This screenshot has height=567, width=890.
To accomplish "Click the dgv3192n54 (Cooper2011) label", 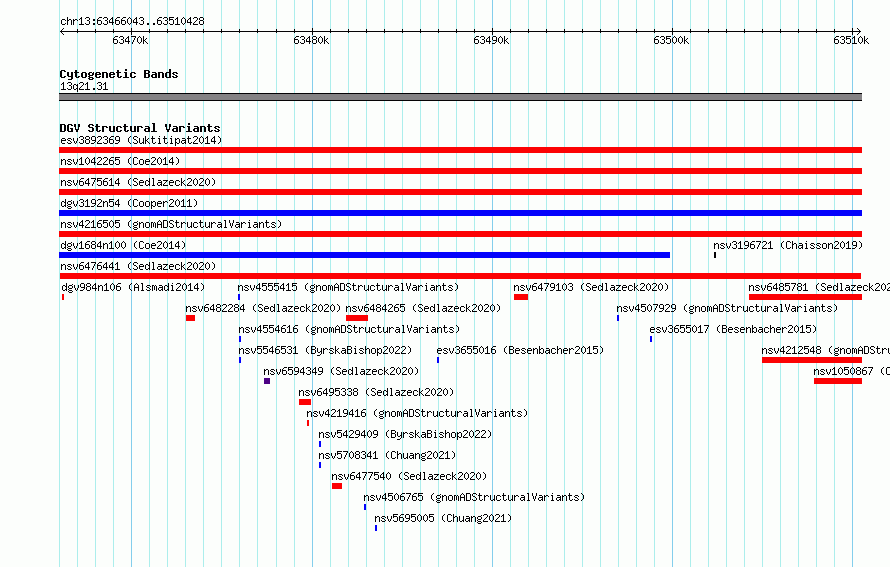I will tap(129, 203).
